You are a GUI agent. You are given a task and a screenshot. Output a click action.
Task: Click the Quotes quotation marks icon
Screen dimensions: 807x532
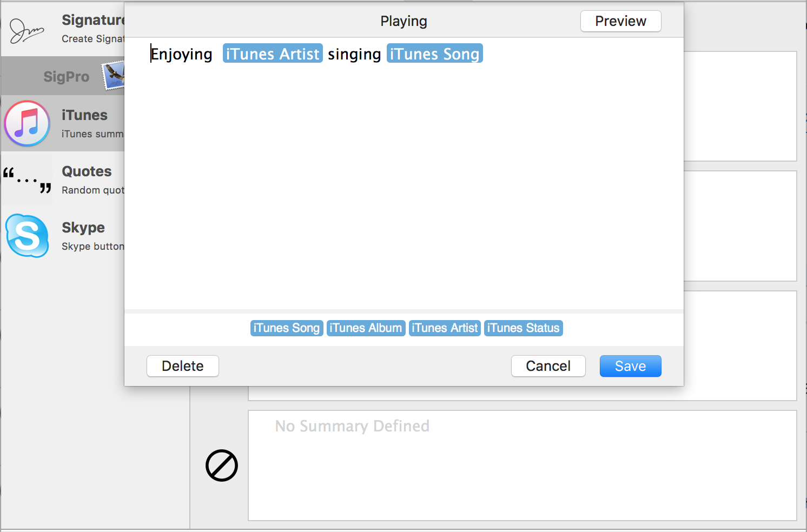coord(27,180)
